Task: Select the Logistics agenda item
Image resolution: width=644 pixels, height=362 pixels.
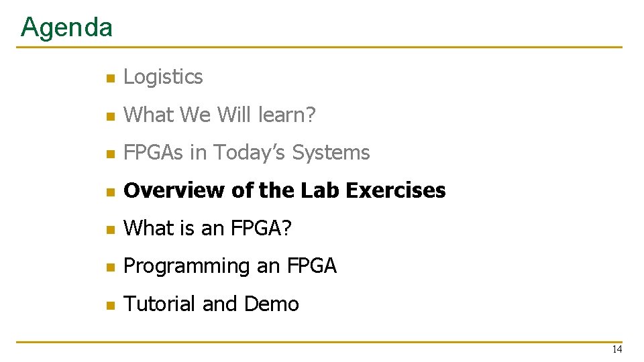Action: tap(163, 77)
